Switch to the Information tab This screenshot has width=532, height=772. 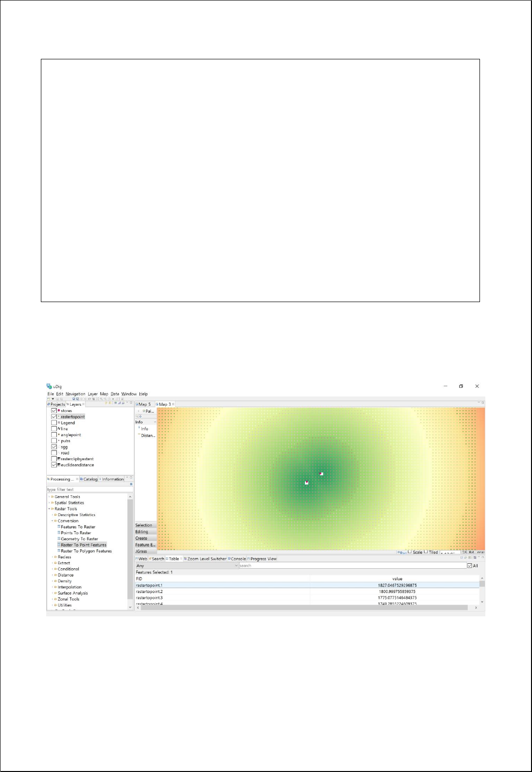112,479
